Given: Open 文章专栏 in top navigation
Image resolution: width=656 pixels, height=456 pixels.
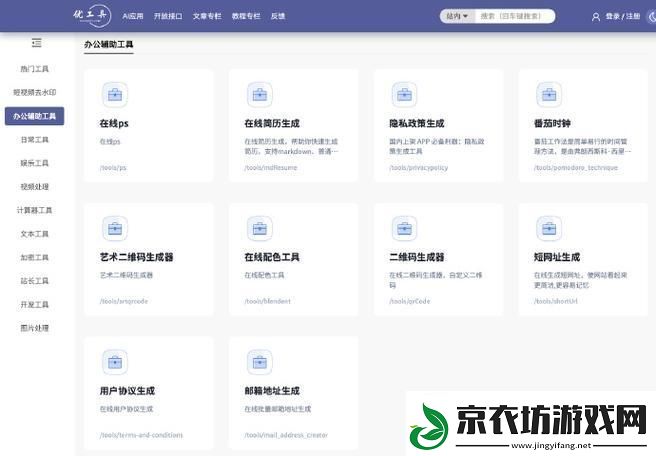Looking at the screenshot, I should pos(207,16).
